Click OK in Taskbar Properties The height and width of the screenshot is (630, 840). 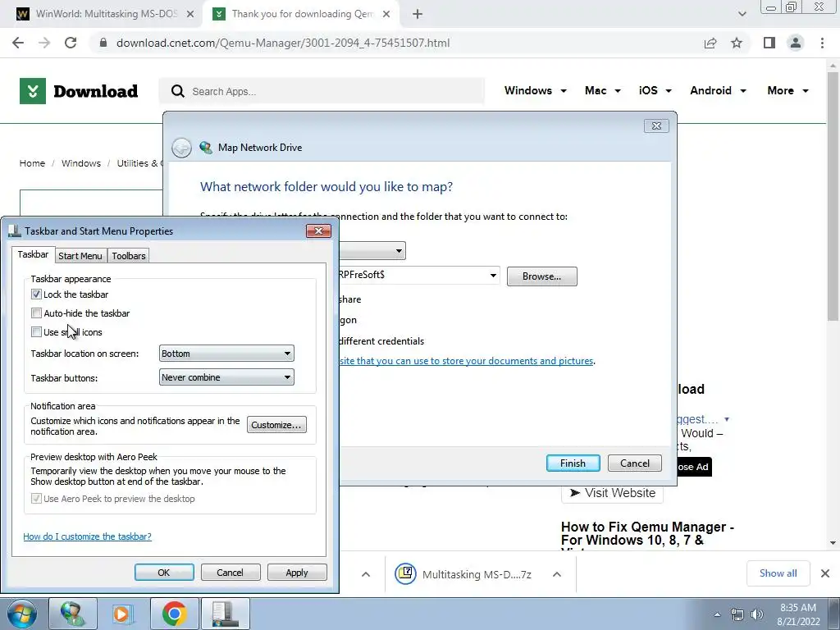coord(164,572)
